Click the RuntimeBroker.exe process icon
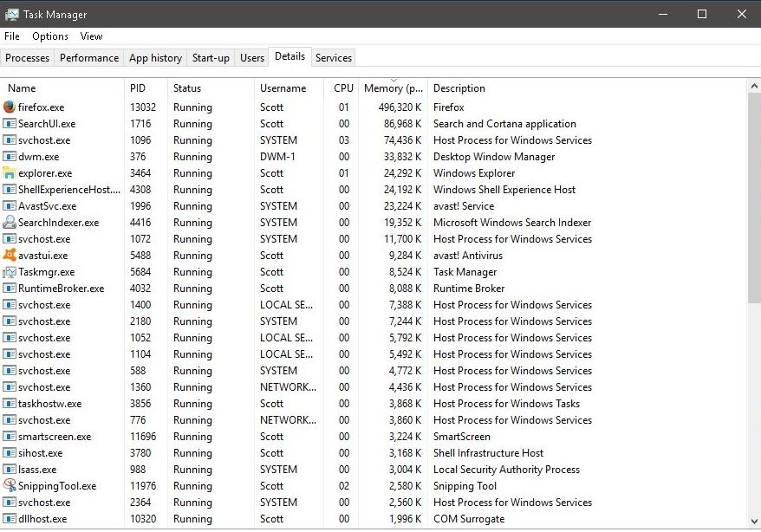This screenshot has height=532, width=761. click(10, 288)
